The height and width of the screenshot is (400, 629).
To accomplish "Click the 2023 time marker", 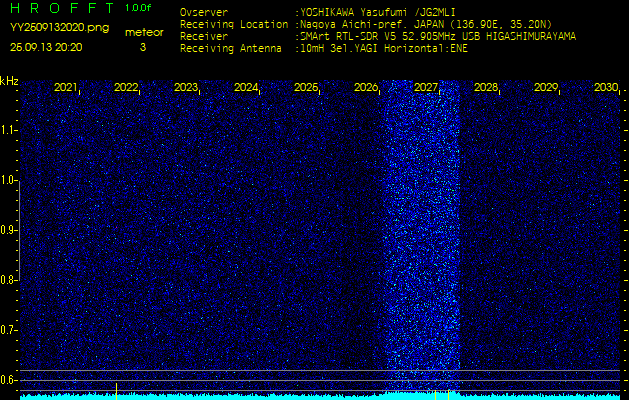I will [186, 87].
